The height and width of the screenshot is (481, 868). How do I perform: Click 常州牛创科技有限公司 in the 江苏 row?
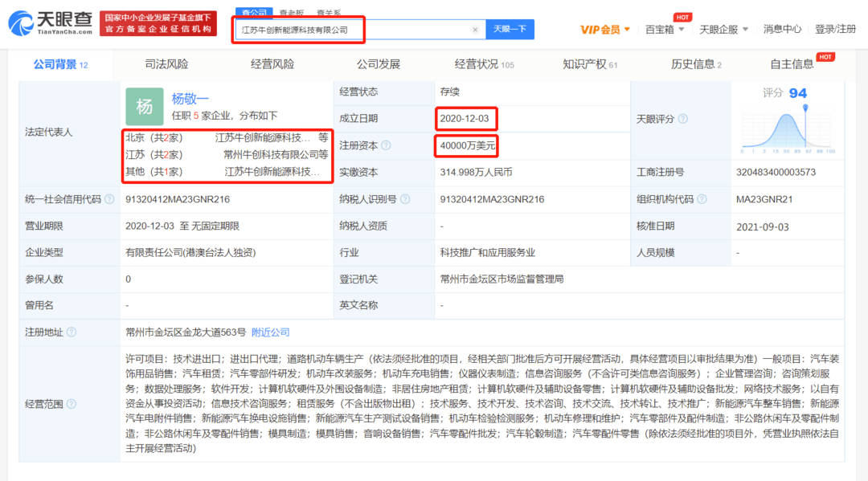point(272,155)
